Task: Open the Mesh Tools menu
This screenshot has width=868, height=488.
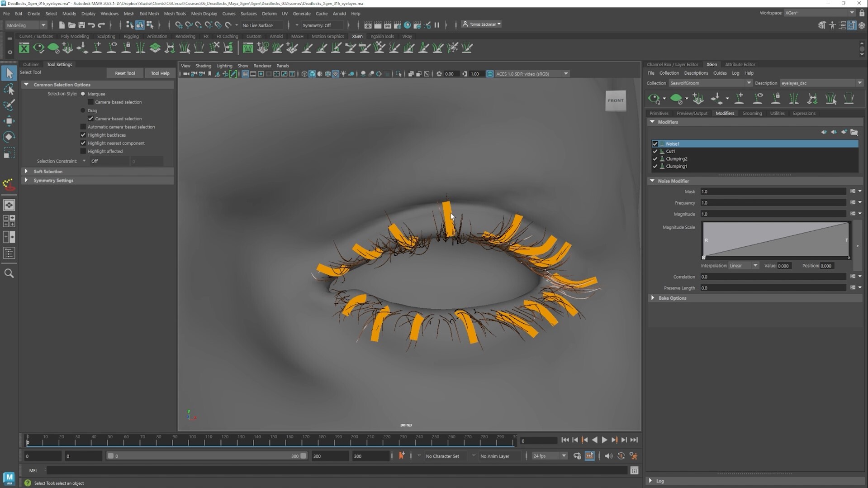Action: click(175, 14)
